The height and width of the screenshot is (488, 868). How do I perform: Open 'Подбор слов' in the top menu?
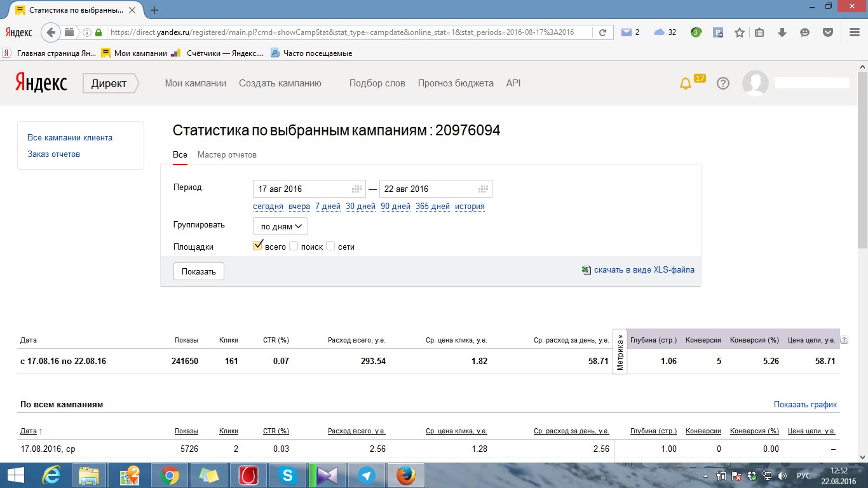pos(377,83)
